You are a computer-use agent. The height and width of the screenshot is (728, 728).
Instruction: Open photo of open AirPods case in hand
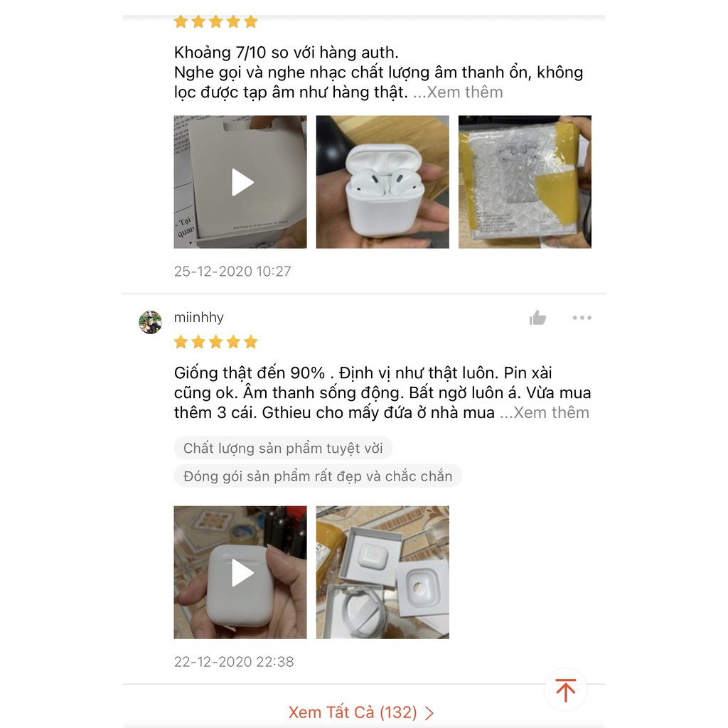(382, 182)
